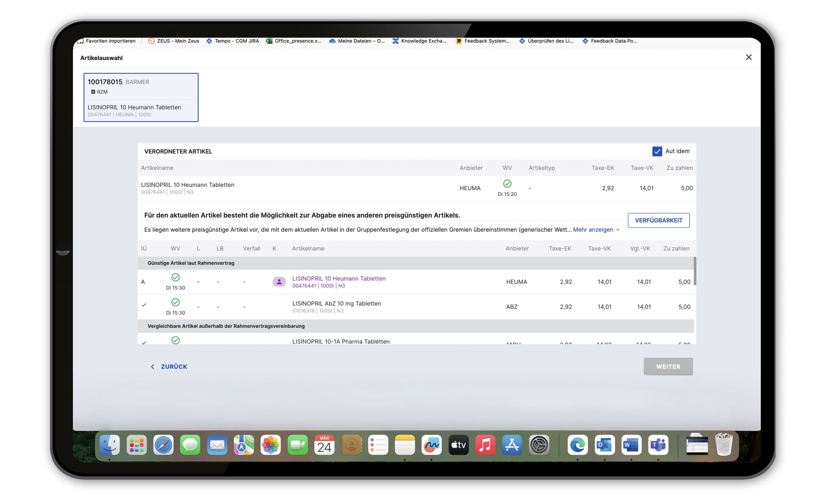815x504 pixels.
Task: Select the 100178015 BARMER prescription card
Action: pyautogui.click(x=141, y=97)
